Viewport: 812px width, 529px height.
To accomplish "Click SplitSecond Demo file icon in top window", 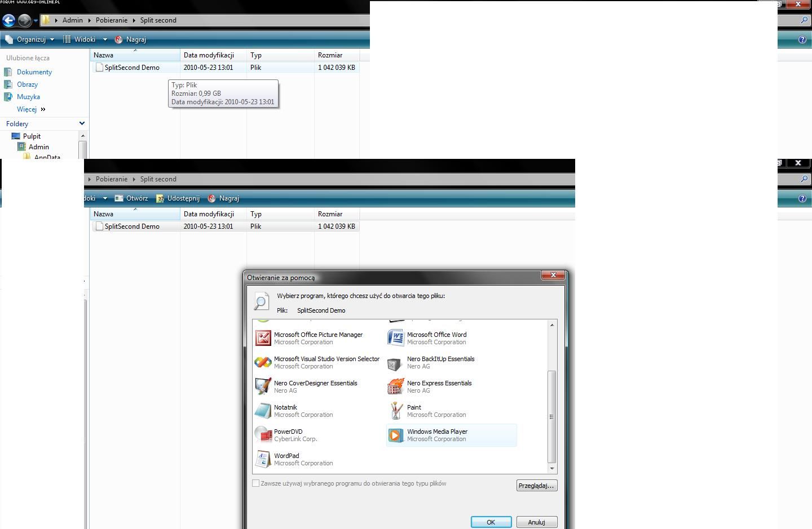I will pyautogui.click(x=99, y=68).
